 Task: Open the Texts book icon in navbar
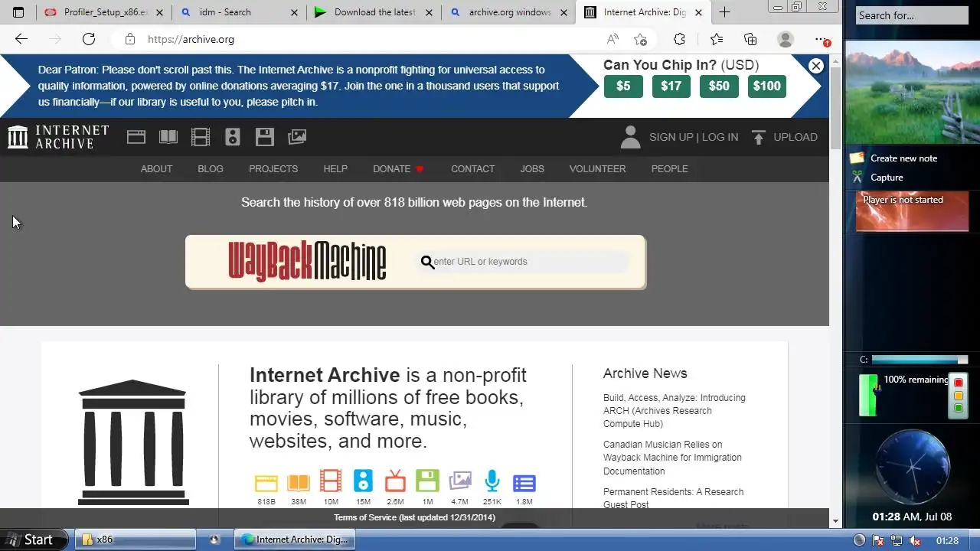pos(168,137)
